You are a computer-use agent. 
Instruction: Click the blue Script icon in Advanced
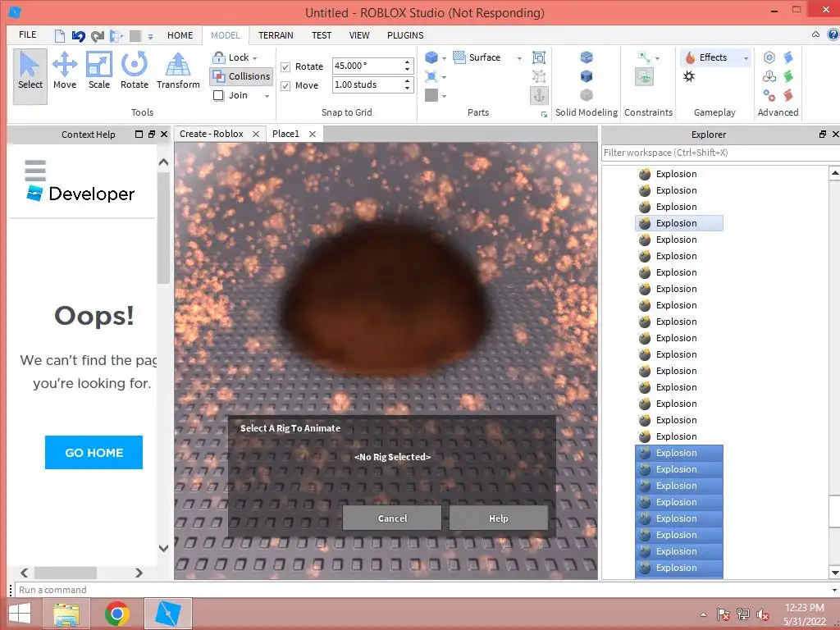[788, 57]
